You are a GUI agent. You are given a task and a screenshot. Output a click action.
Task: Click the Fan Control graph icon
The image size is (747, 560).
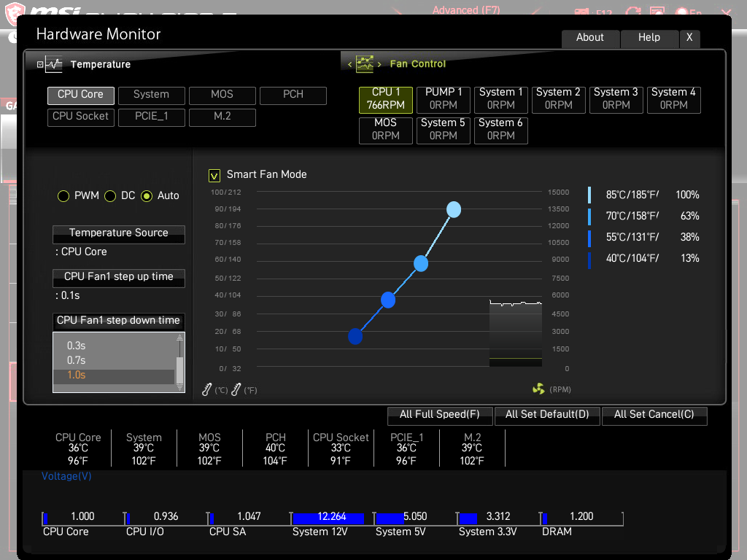coord(365,64)
